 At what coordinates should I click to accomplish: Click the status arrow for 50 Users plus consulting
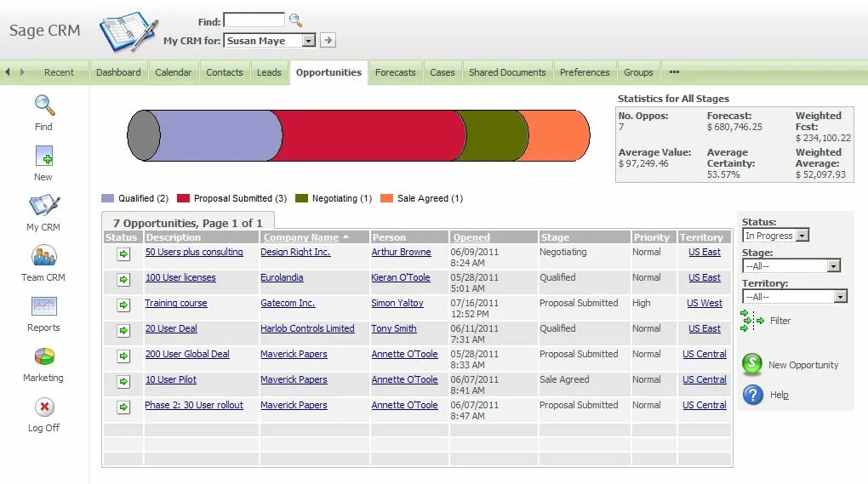point(123,254)
